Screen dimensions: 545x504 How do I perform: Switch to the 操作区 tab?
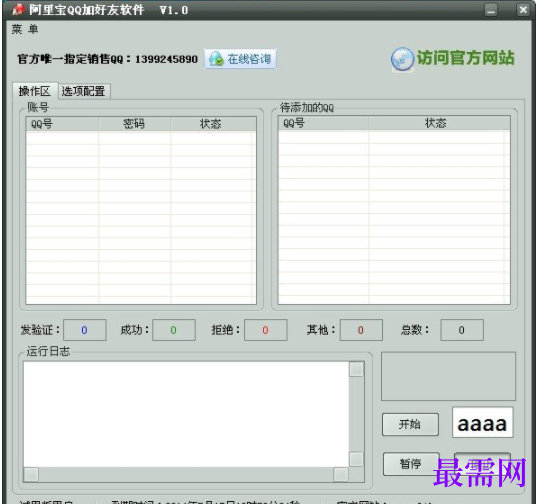(x=35, y=91)
